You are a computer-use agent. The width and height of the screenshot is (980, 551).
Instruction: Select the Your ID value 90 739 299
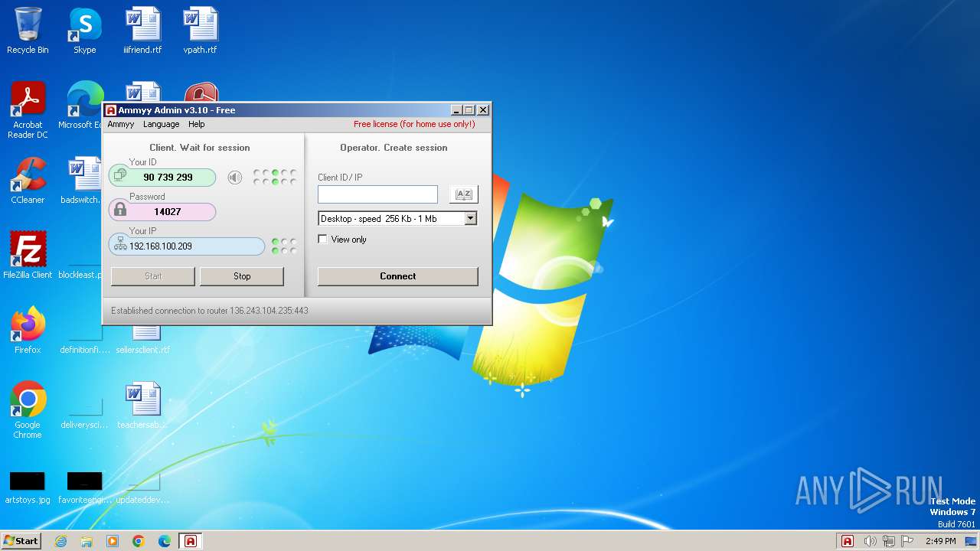tap(168, 178)
